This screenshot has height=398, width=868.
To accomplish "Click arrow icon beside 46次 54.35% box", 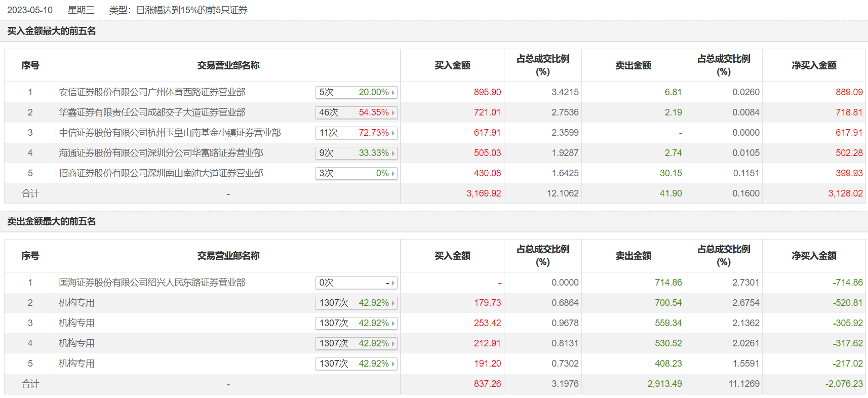I will [x=393, y=113].
